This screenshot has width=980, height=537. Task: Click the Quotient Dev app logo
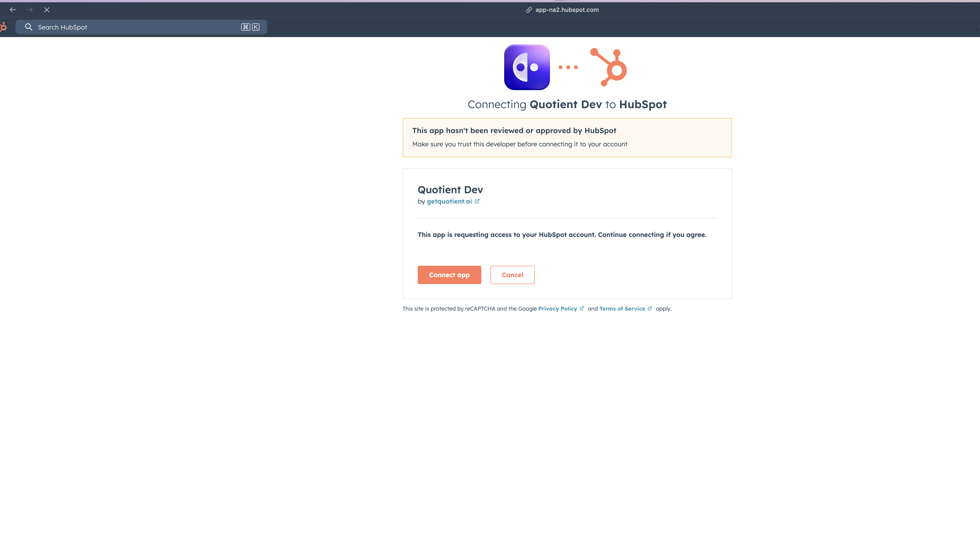(x=527, y=67)
